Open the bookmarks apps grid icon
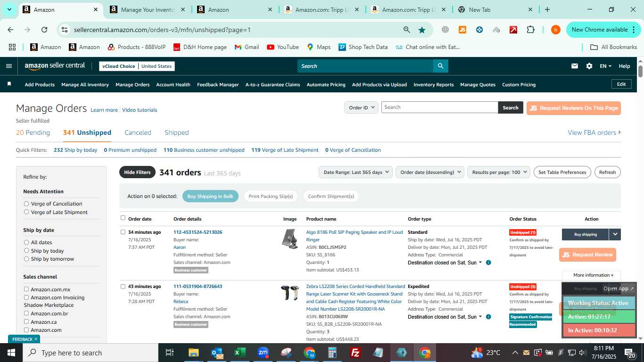The height and width of the screenshot is (362, 644). pos(12,47)
